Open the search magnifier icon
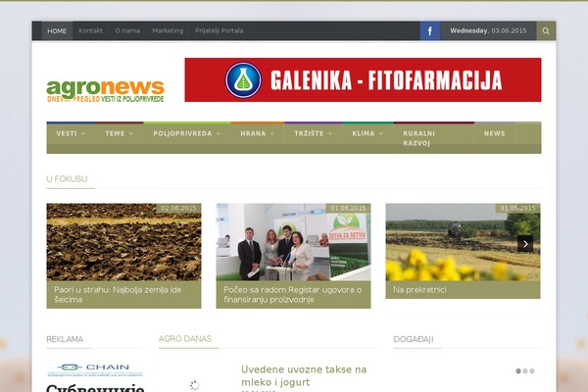 point(546,30)
